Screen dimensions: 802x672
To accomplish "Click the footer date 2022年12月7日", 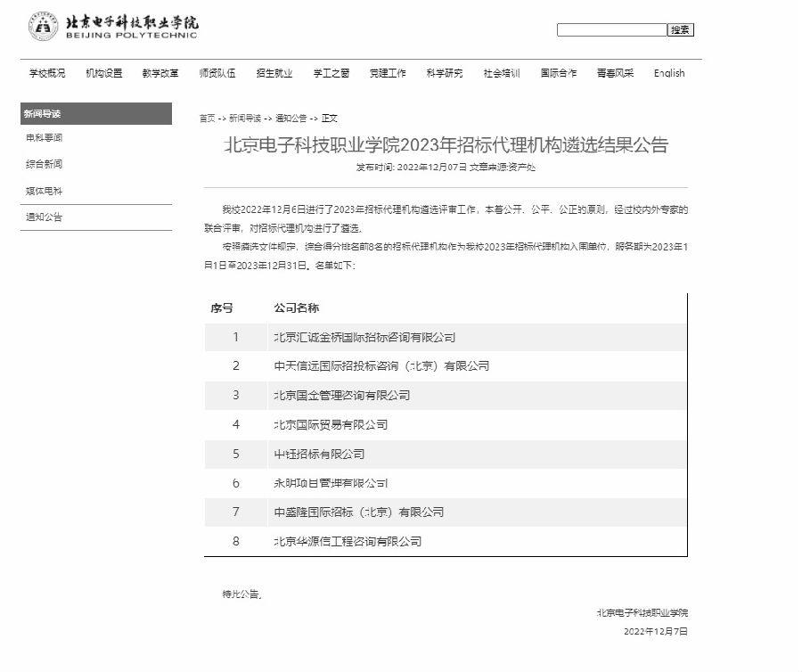I will [x=656, y=632].
